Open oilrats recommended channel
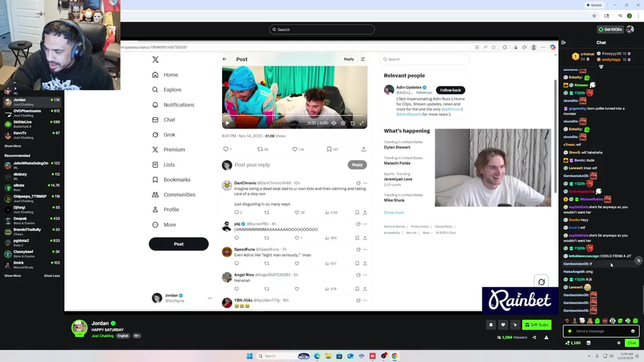The width and height of the screenshot is (644, 362). [32, 187]
